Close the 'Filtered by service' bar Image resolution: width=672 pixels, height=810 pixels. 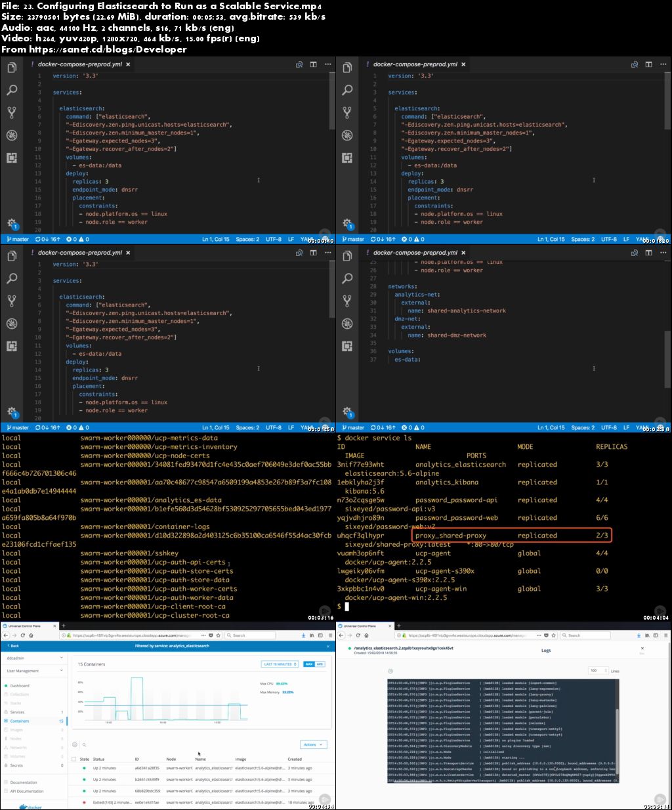[x=327, y=646]
